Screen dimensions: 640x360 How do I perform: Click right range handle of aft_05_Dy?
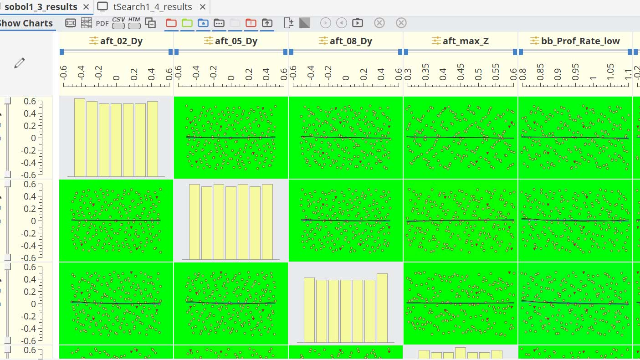(285, 52)
